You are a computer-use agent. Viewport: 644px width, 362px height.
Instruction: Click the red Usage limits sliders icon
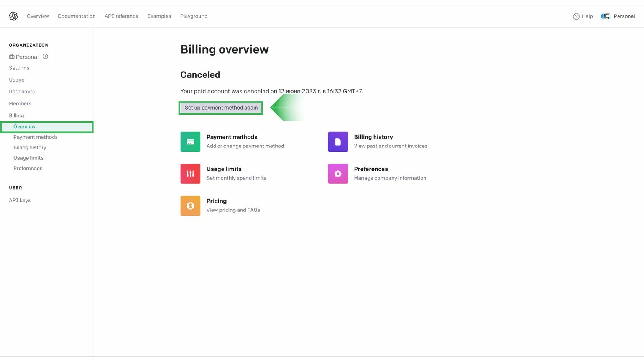click(x=190, y=174)
